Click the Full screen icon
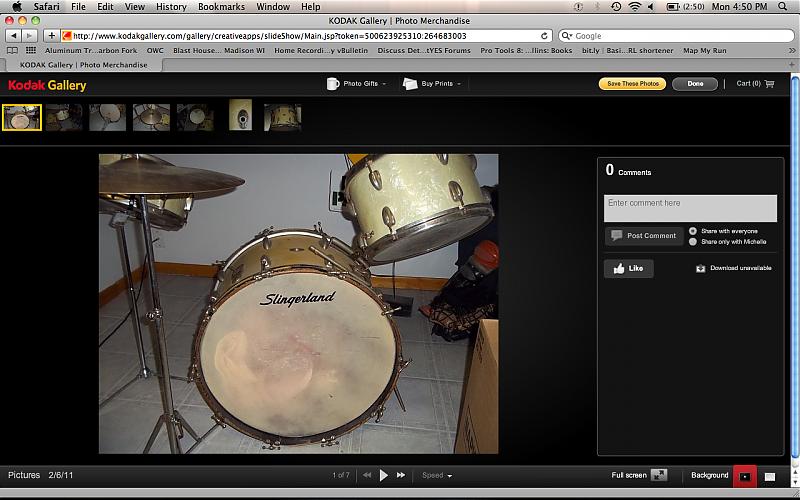 (659, 475)
